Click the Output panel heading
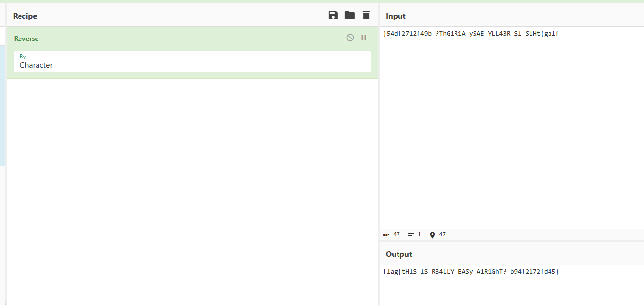This screenshot has height=305, width=644. pos(399,254)
